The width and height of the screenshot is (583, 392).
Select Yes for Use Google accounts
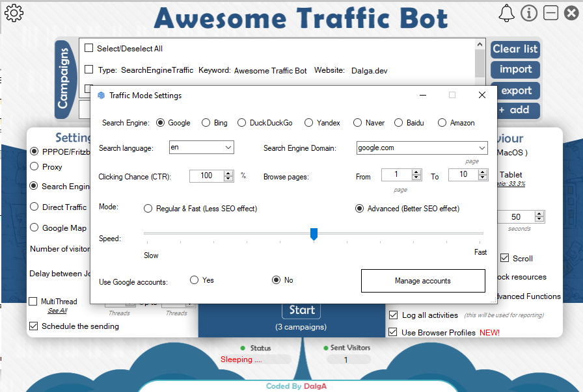(x=194, y=280)
